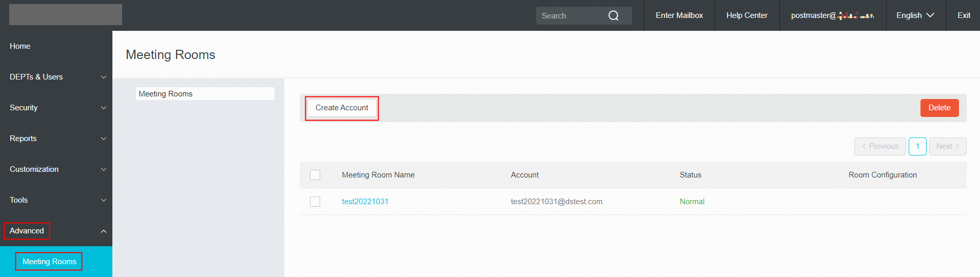Click the Create Account button
Screen dimensions: 980x277
click(x=342, y=108)
